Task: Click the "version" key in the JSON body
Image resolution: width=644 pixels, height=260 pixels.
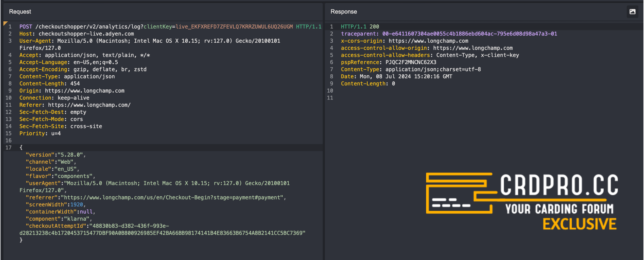Action: pos(40,155)
